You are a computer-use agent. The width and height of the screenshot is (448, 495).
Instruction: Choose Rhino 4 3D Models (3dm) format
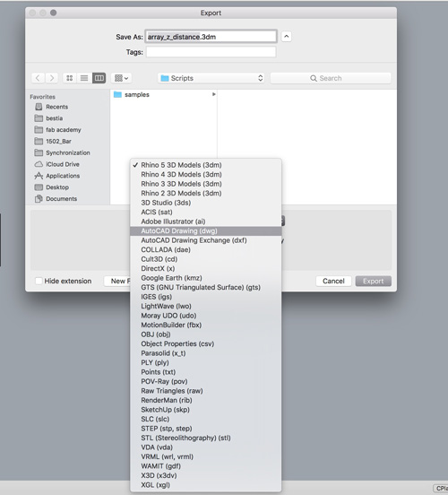[206, 175]
